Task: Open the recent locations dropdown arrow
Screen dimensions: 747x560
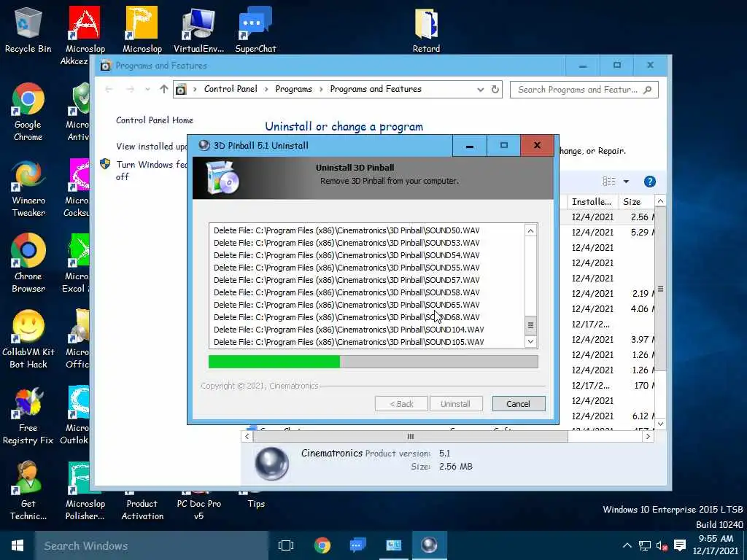Action: (x=147, y=89)
